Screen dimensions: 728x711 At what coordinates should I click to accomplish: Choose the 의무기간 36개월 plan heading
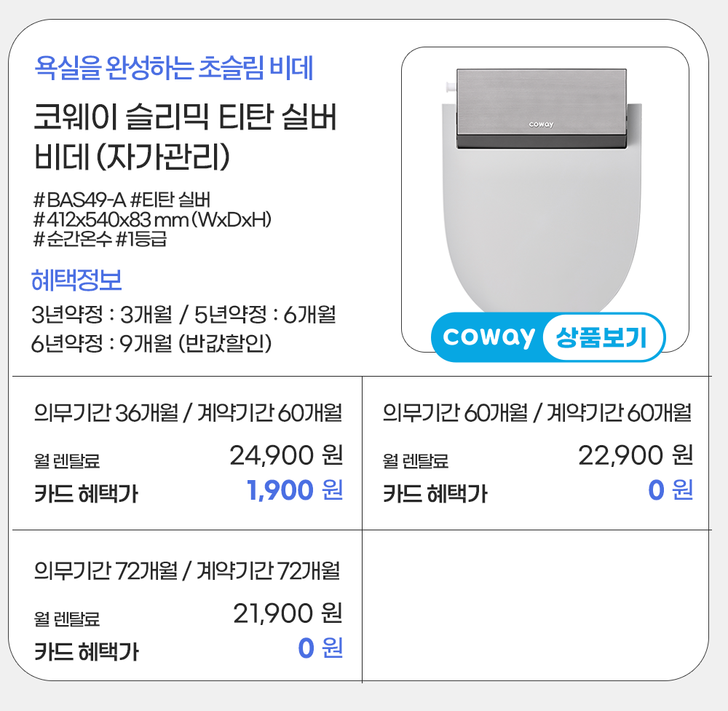pyautogui.click(x=188, y=414)
